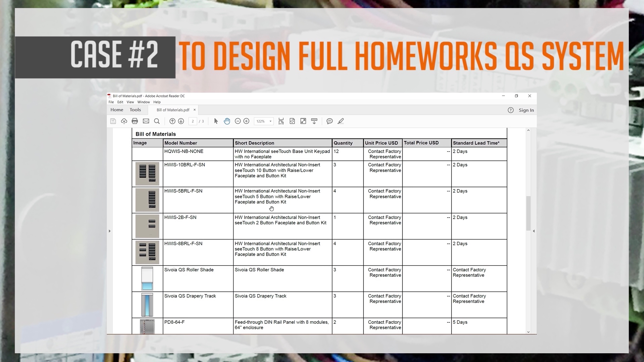The width and height of the screenshot is (644, 362).
Task: Print the document using printer icon
Action: [x=135, y=121]
